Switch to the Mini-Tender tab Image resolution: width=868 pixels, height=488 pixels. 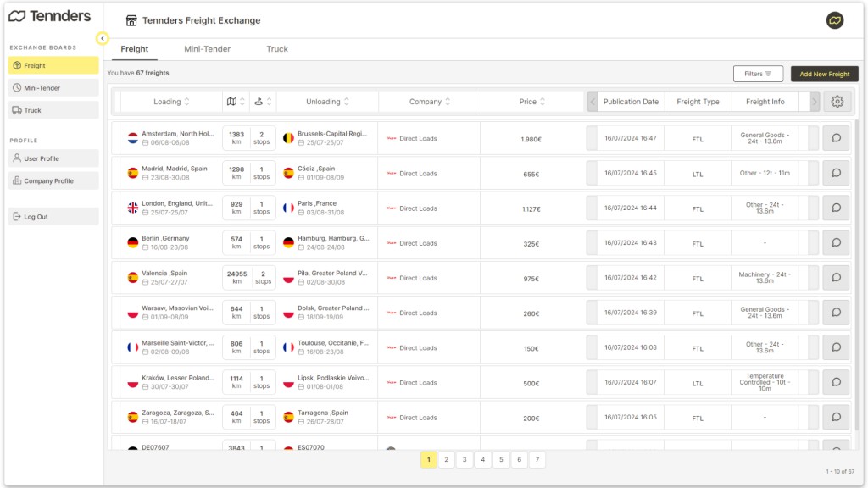207,48
